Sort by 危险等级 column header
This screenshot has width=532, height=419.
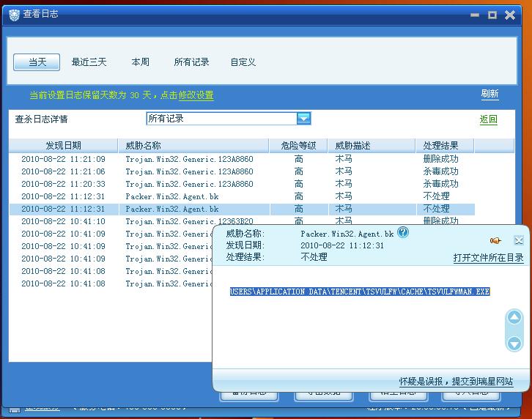tap(298, 146)
